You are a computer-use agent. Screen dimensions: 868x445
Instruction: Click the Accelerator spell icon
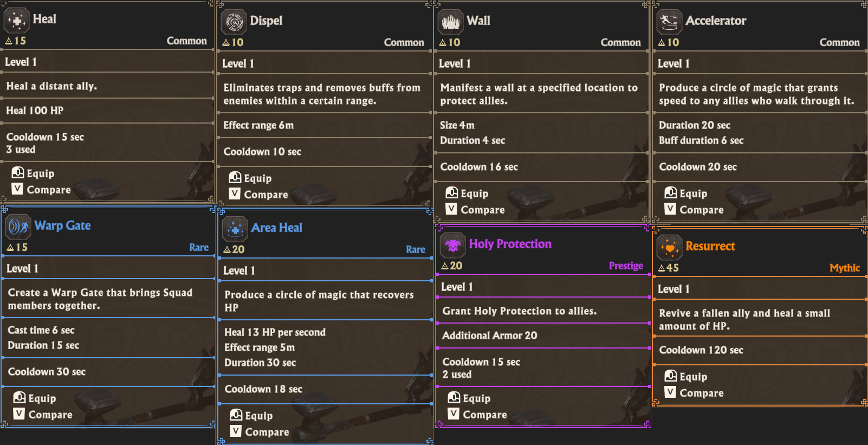670,22
